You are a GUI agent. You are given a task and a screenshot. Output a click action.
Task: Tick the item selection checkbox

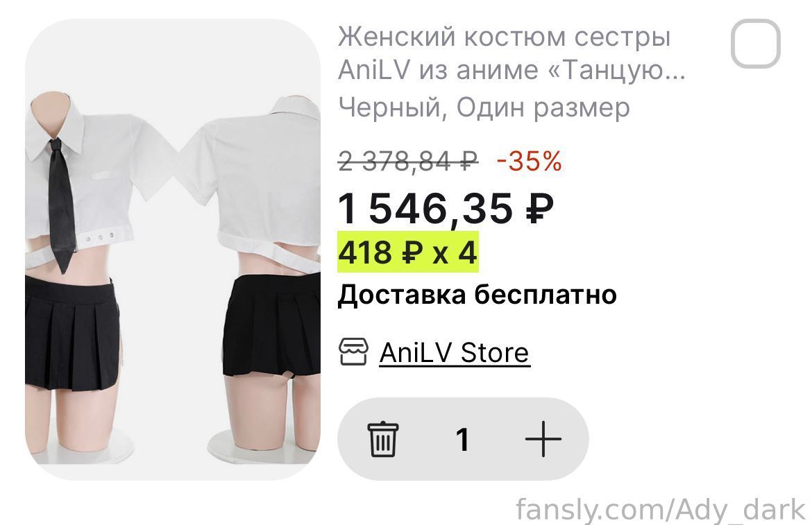pos(756,44)
